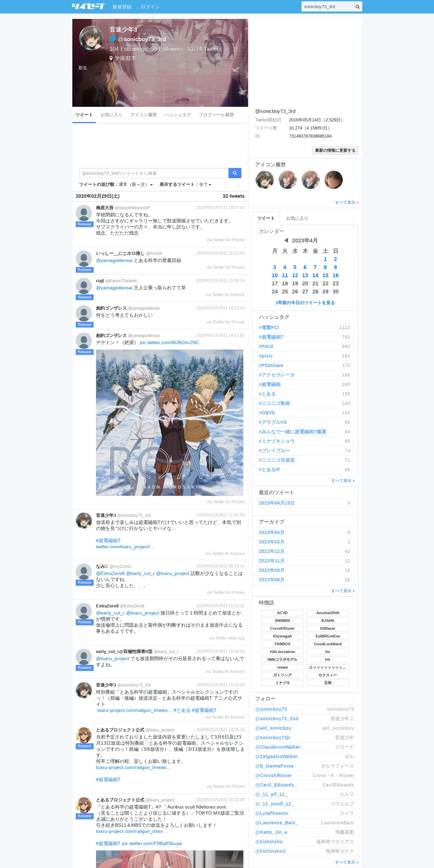This screenshot has height=868, width=434.
Task: Select the second icon history avatar
Action: (x=288, y=180)
